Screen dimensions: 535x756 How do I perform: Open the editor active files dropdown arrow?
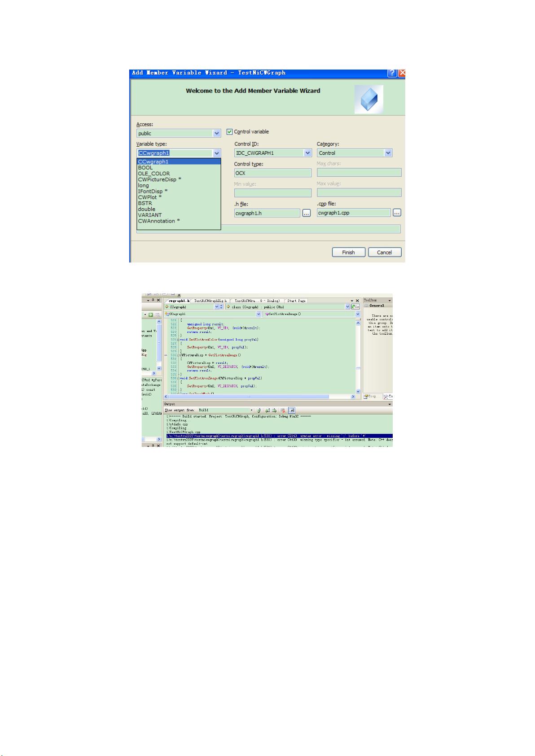tap(352, 301)
